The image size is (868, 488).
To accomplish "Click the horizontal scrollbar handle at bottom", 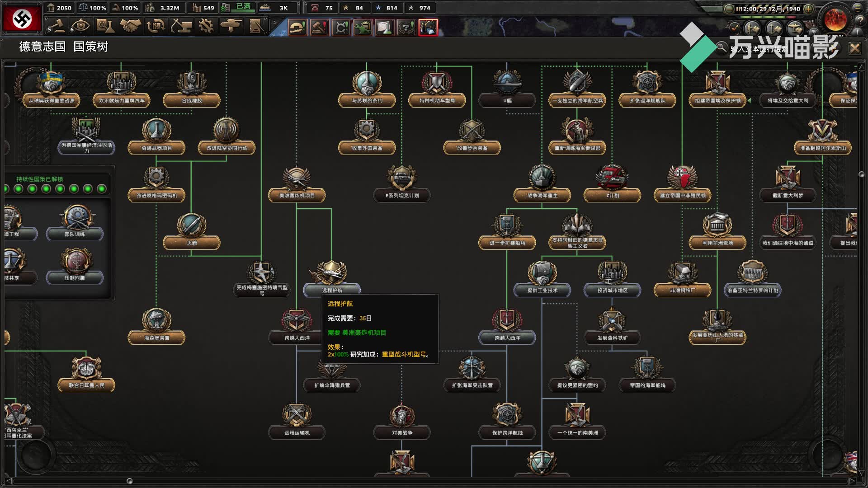I will [129, 481].
